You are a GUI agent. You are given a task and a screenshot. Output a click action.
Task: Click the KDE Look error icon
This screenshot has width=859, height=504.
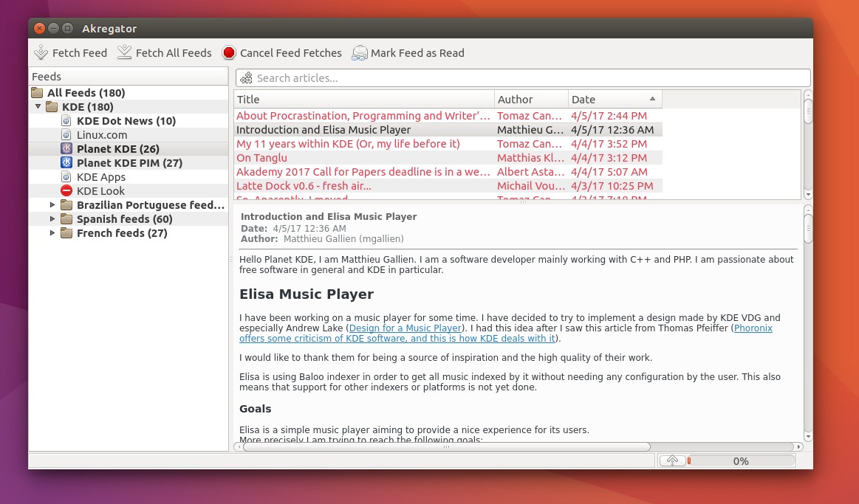[x=66, y=190]
